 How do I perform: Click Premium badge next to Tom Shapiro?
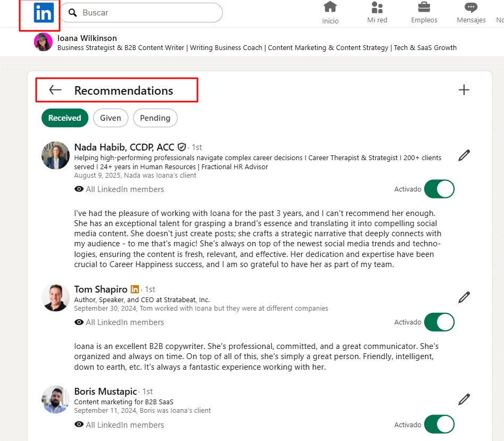135,289
